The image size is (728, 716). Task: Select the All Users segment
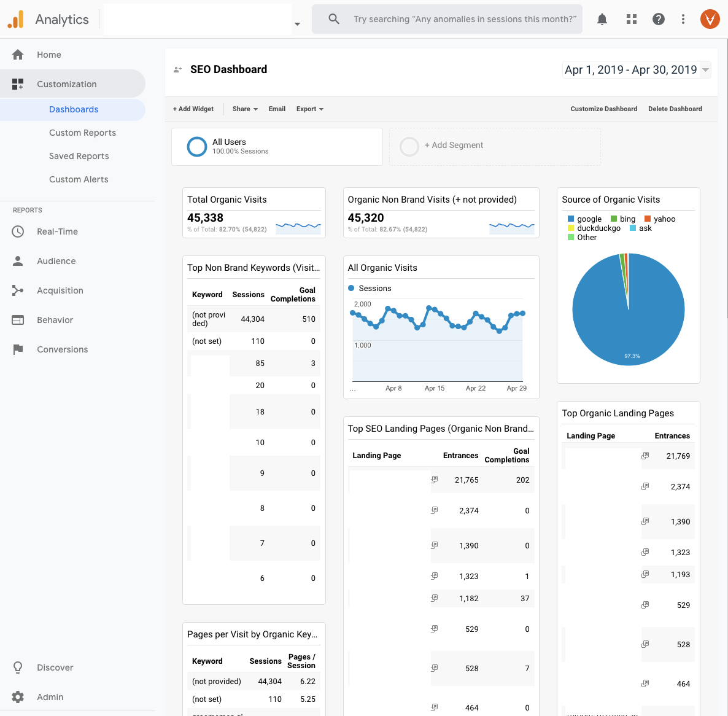[x=277, y=147]
